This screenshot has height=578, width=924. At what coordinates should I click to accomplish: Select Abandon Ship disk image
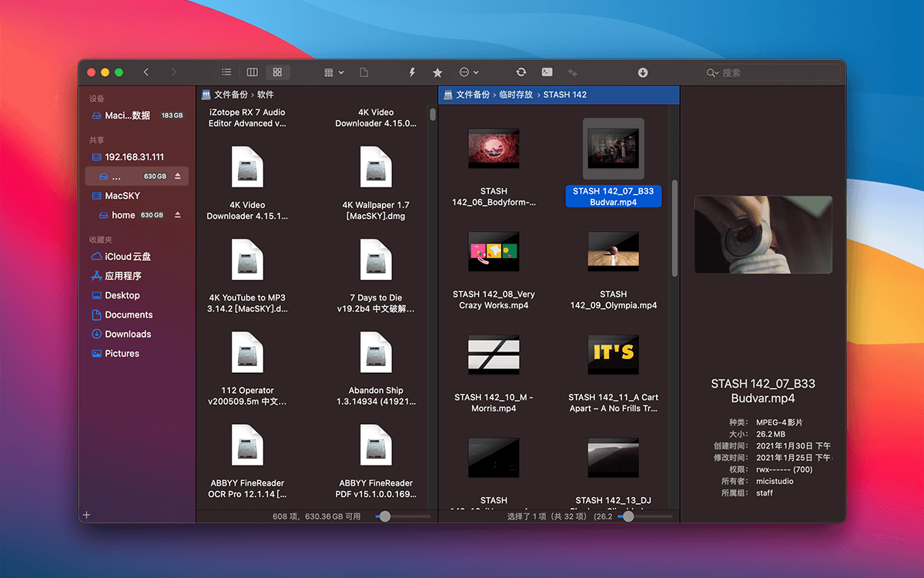tap(376, 352)
